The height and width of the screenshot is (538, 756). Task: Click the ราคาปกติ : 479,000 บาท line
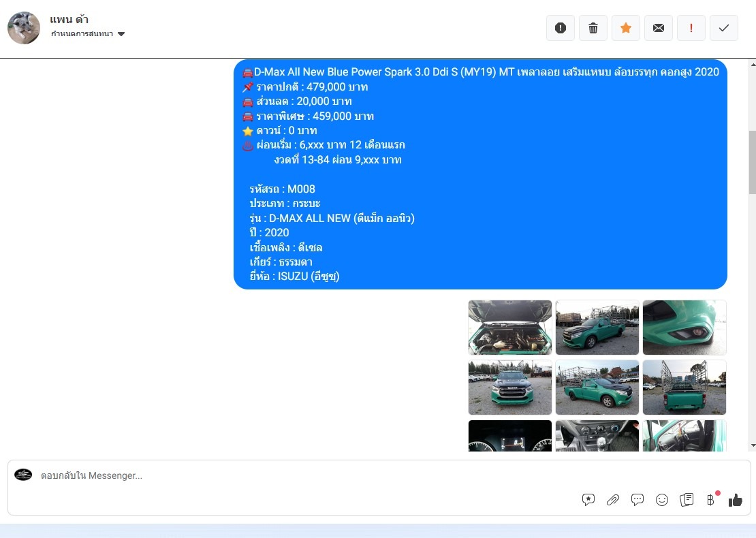click(x=312, y=87)
